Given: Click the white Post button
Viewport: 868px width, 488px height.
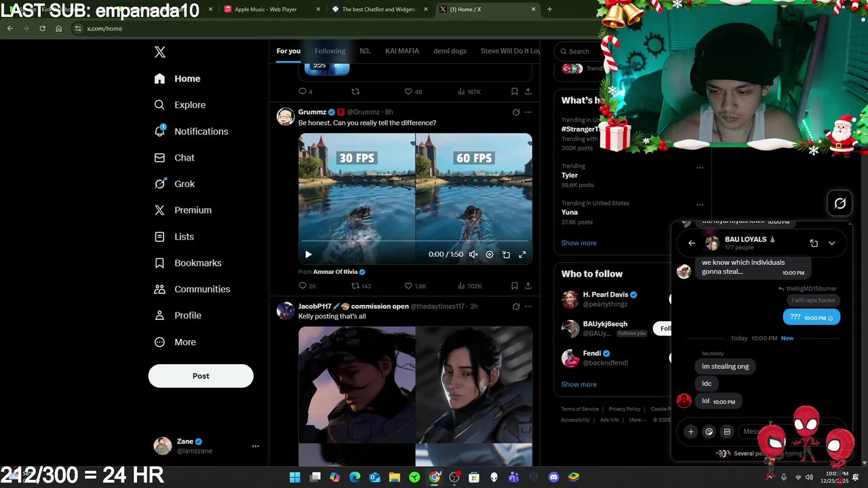Looking at the screenshot, I should coord(201,376).
